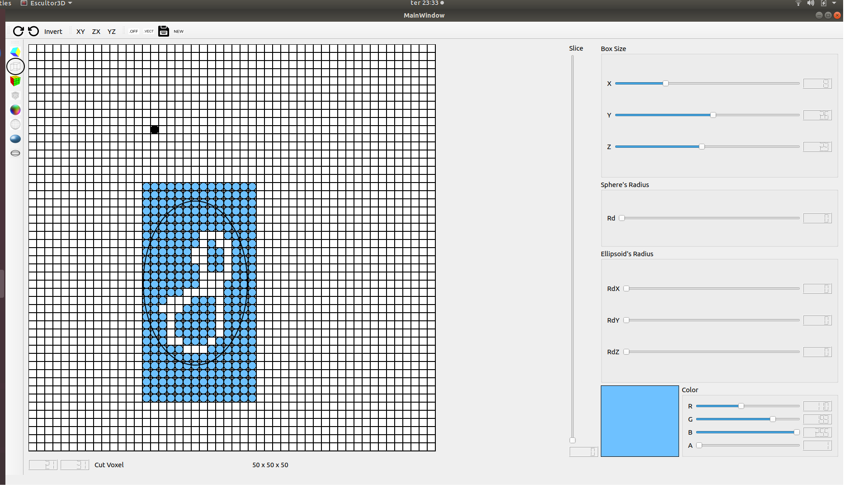Click the Invert button

[x=53, y=31]
